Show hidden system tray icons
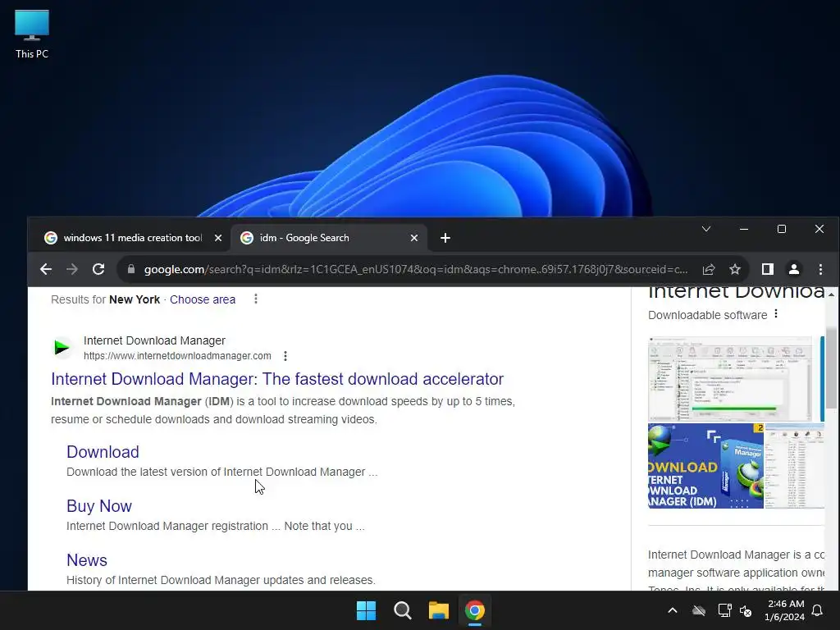This screenshot has height=630, width=840. coord(673,610)
